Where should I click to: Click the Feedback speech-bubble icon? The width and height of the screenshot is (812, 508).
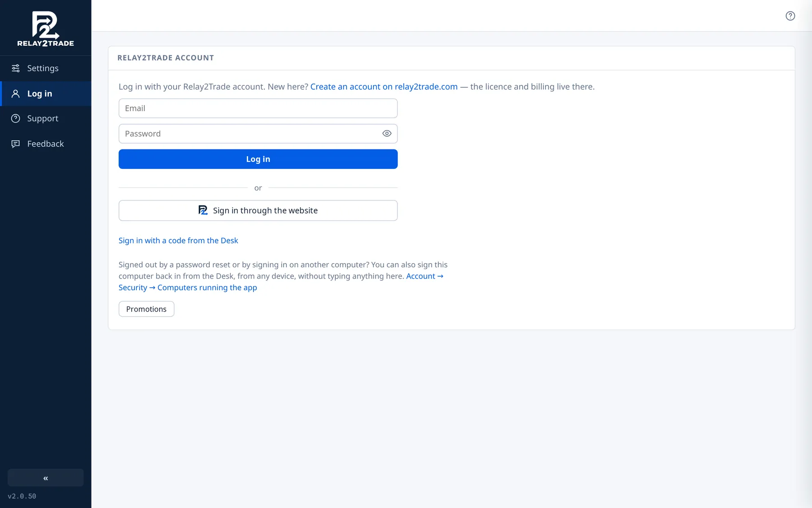tap(16, 144)
